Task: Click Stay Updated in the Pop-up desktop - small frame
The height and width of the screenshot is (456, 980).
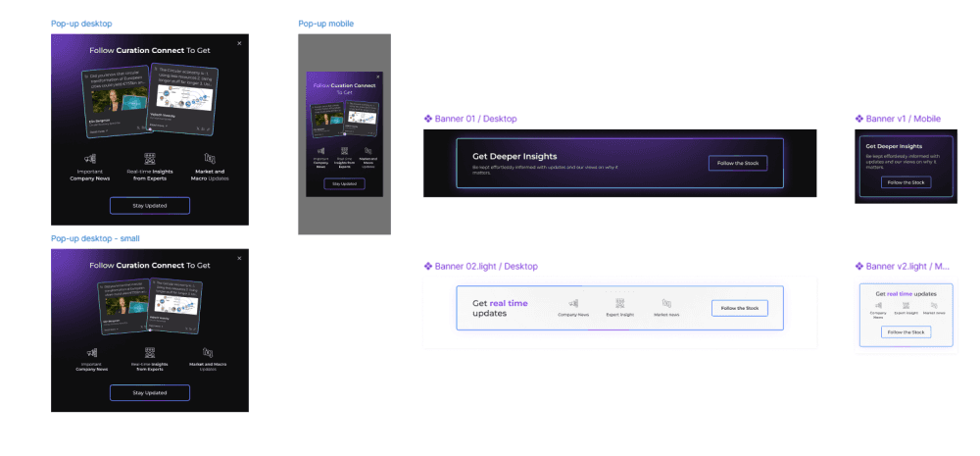Action: click(x=150, y=393)
